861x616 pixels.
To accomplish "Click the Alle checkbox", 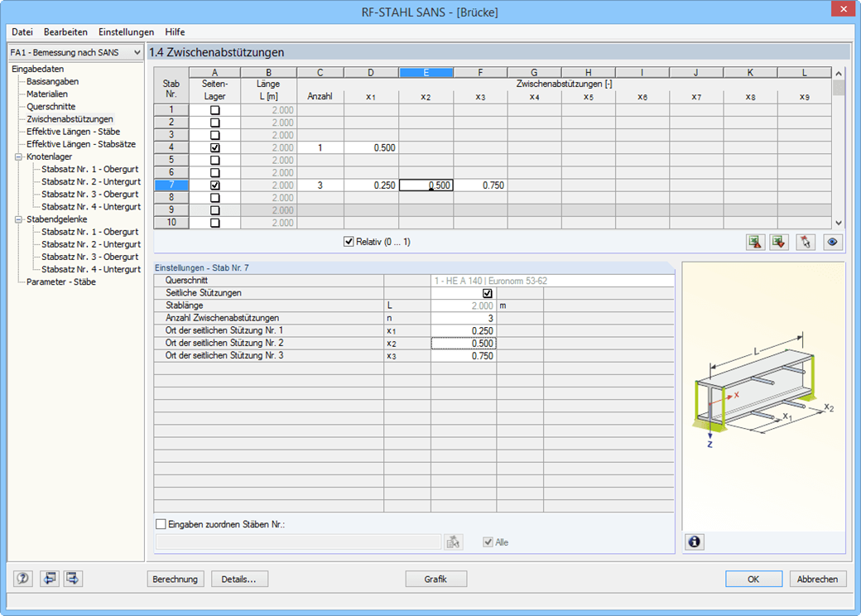I will (488, 541).
